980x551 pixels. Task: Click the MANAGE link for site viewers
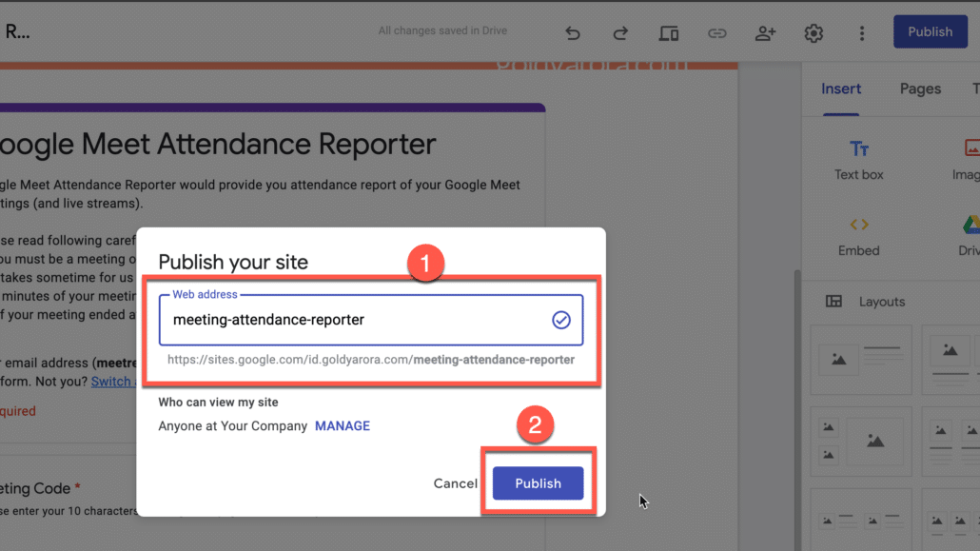(343, 426)
